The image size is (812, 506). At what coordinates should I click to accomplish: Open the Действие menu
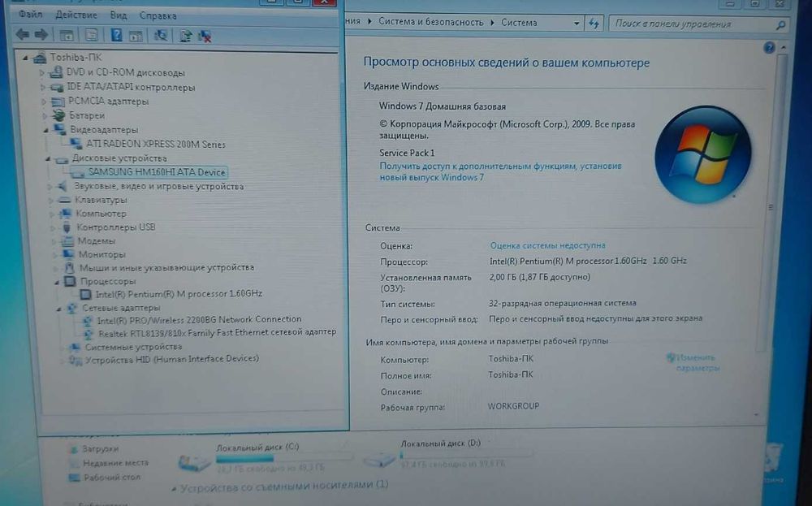point(76,15)
